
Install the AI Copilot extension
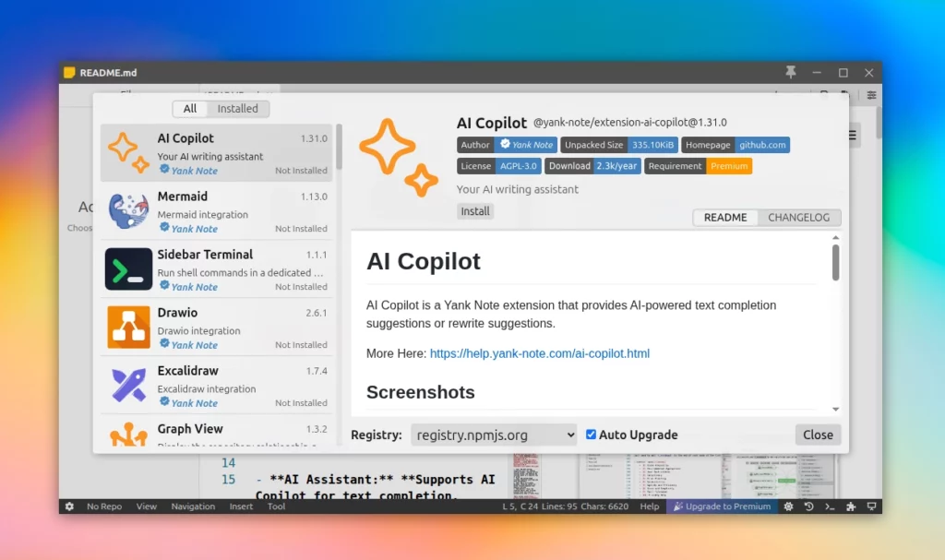coord(475,211)
